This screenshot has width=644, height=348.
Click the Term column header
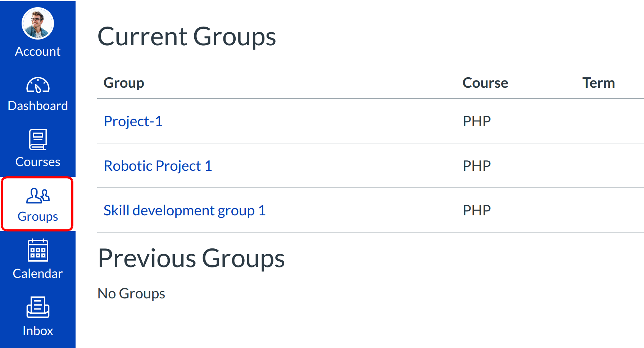[598, 83]
